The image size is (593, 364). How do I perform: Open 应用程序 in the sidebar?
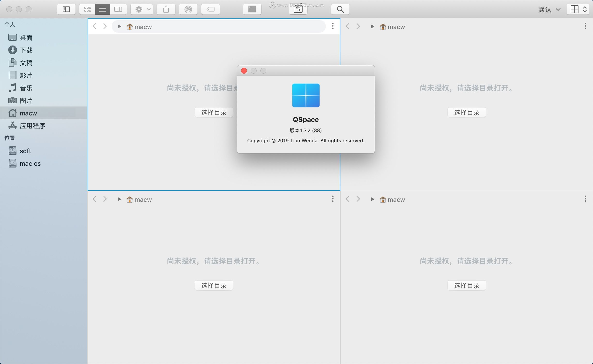[x=44, y=126]
